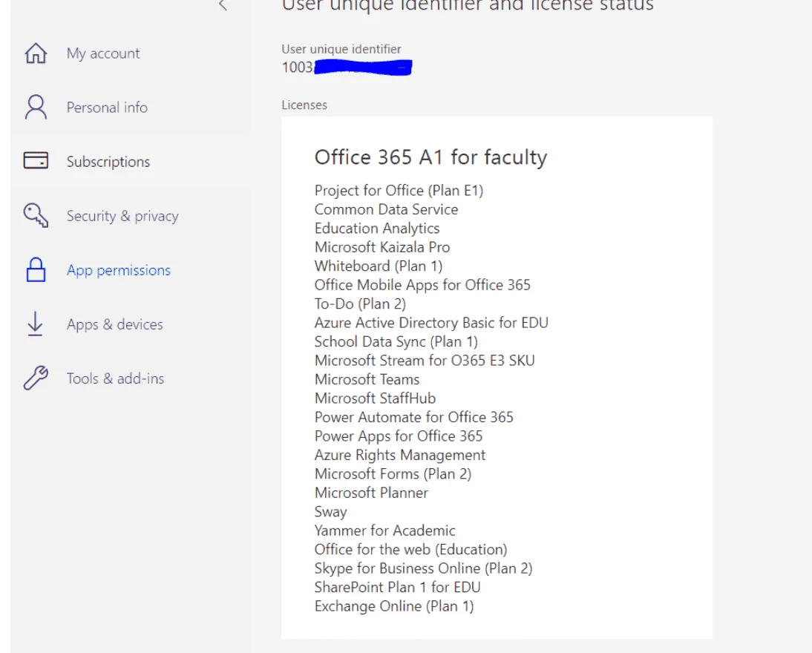Click Azure Active Directory Basic for EDU
The width and height of the screenshot is (812, 653).
coord(431,323)
